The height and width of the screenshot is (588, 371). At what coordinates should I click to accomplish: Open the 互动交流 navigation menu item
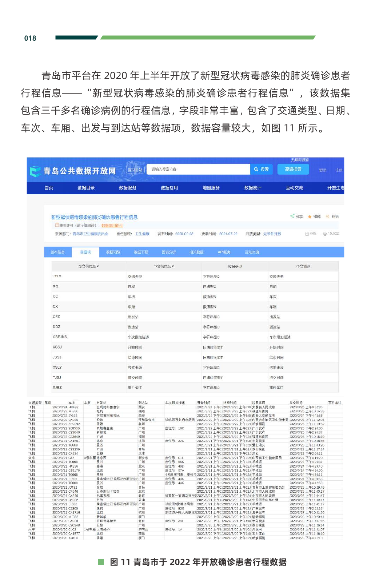[294, 188]
